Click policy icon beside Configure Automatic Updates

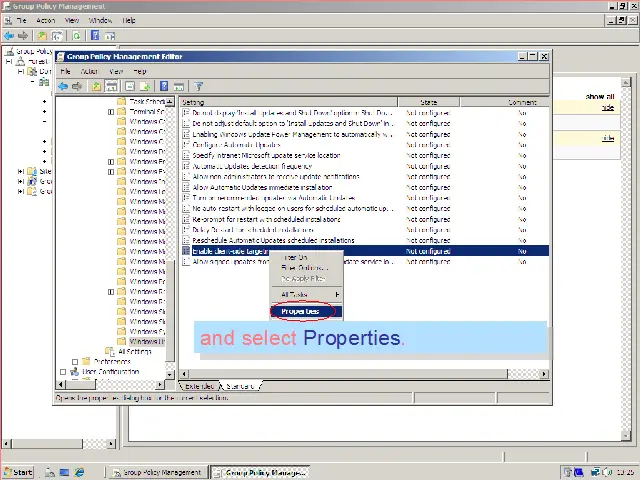[x=186, y=145]
